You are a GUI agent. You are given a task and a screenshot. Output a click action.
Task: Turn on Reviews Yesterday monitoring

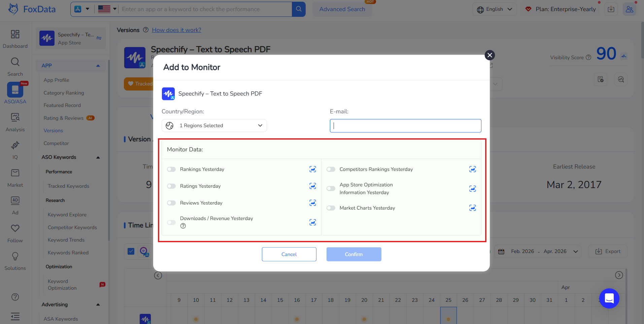[x=171, y=203]
